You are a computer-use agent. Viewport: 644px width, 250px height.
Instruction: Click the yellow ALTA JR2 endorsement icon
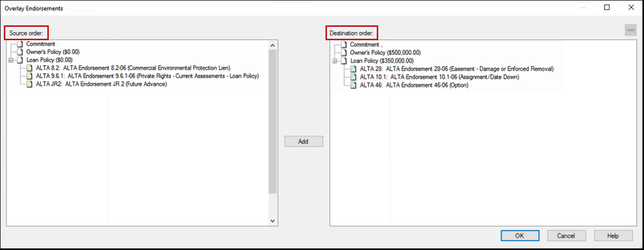pos(30,84)
